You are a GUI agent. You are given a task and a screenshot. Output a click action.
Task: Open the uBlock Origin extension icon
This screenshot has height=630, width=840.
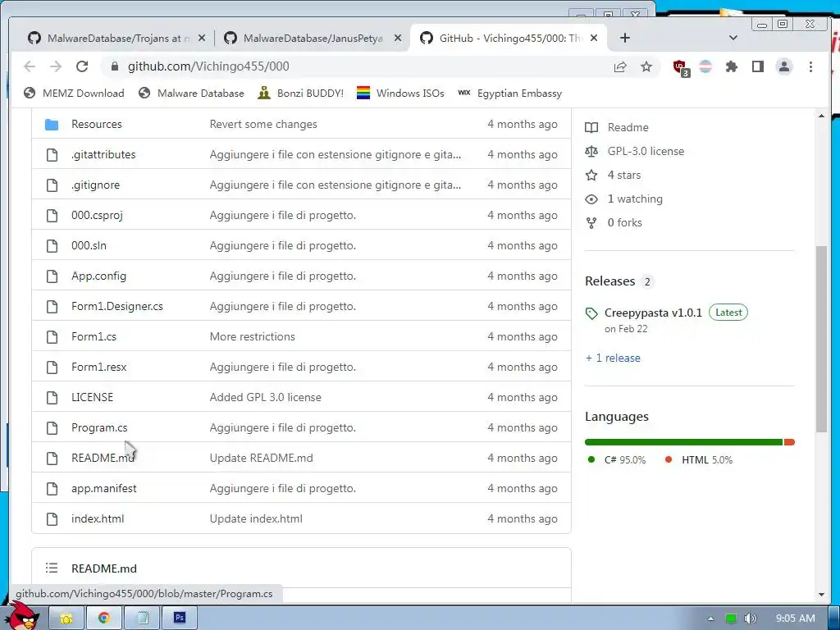coord(681,67)
